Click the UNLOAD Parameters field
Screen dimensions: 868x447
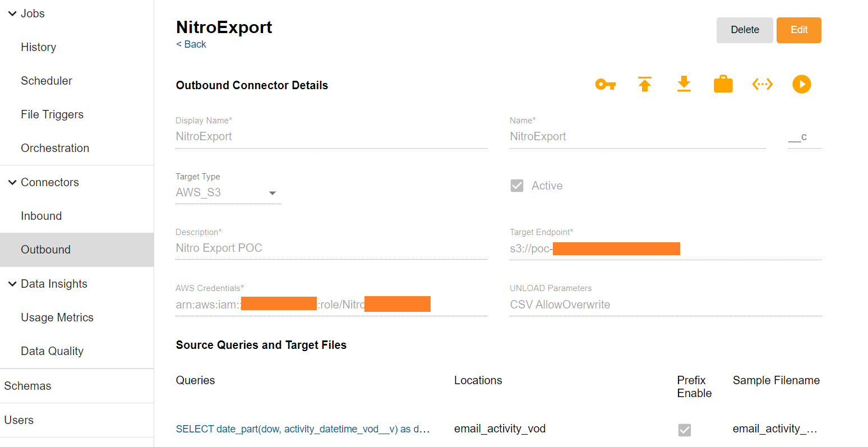click(x=665, y=305)
